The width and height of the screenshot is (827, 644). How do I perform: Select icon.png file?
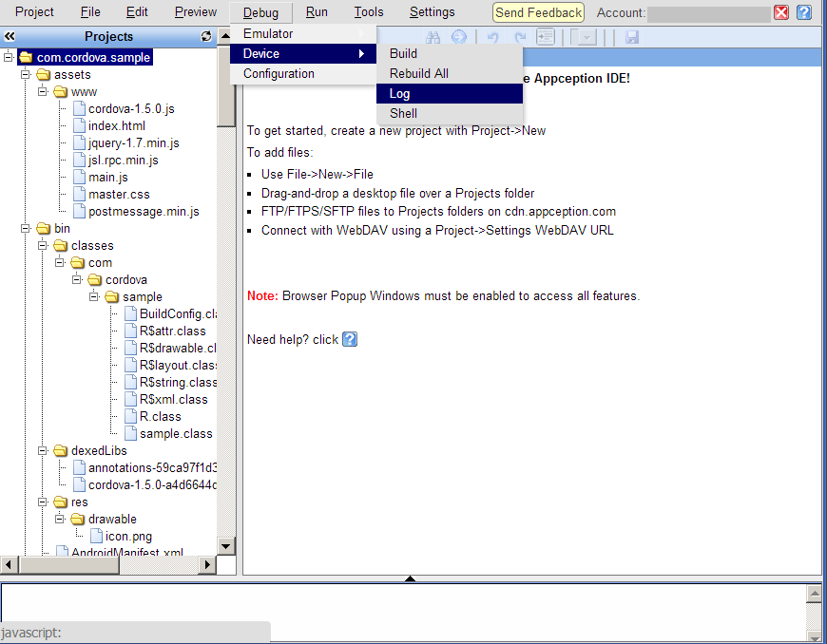pos(128,537)
